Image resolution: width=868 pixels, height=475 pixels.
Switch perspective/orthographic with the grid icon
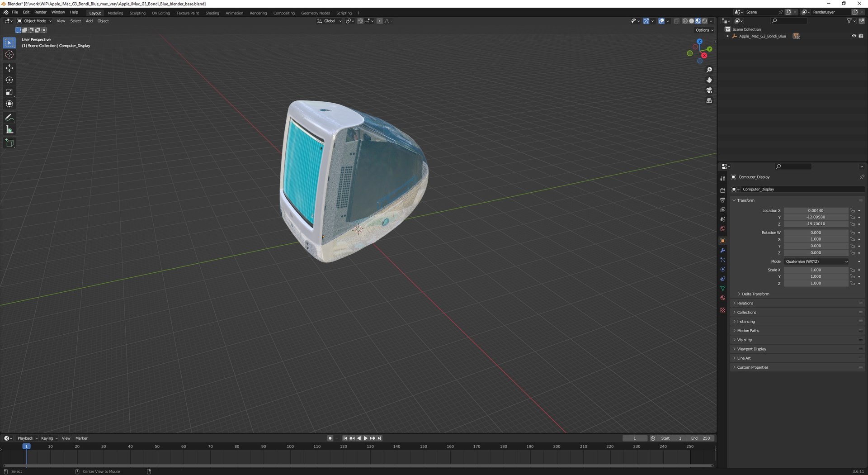point(709,100)
